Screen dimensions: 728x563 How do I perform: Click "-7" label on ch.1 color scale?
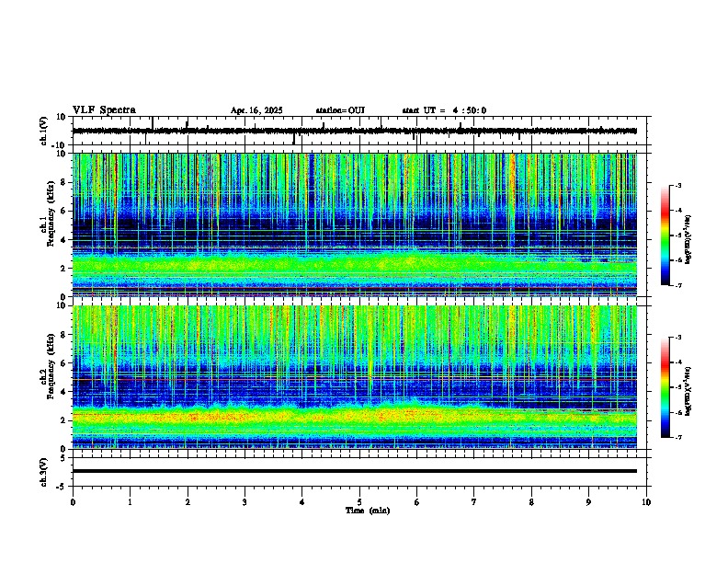pos(677,285)
